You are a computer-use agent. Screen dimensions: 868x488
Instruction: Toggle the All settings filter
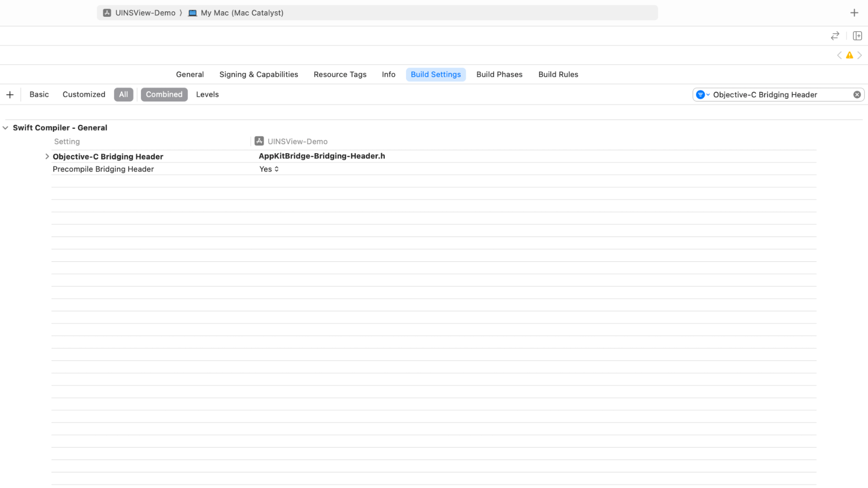123,94
